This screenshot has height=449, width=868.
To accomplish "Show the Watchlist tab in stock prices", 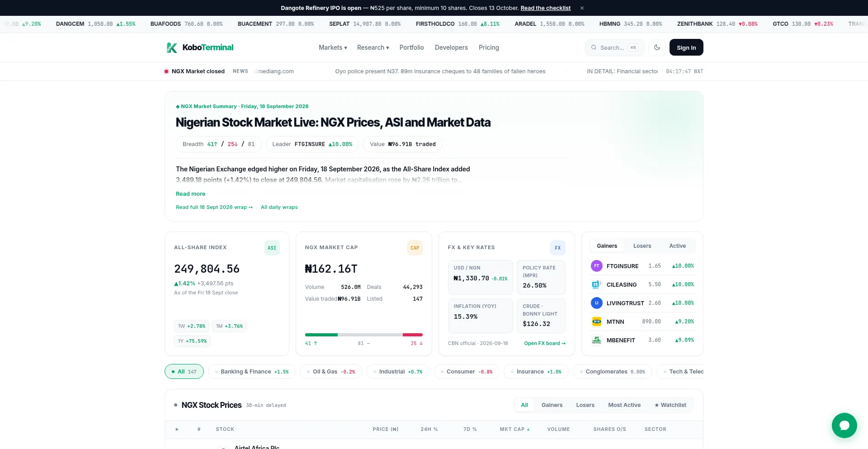I will (x=670, y=405).
